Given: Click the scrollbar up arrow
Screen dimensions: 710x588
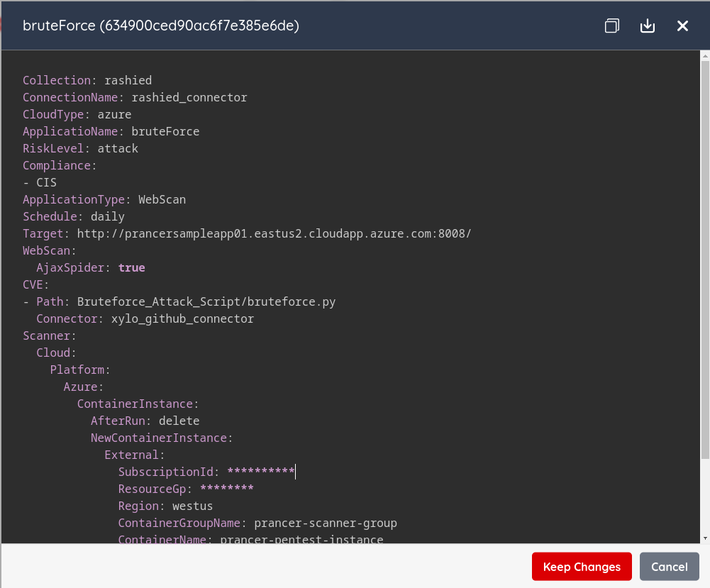Looking at the screenshot, I should (705, 56).
